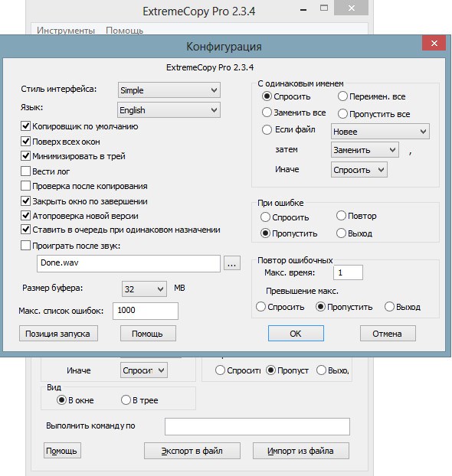This screenshot has width=452, height=476.
Task: Click Помощь button in Конфигурация dialog
Action: [148, 334]
